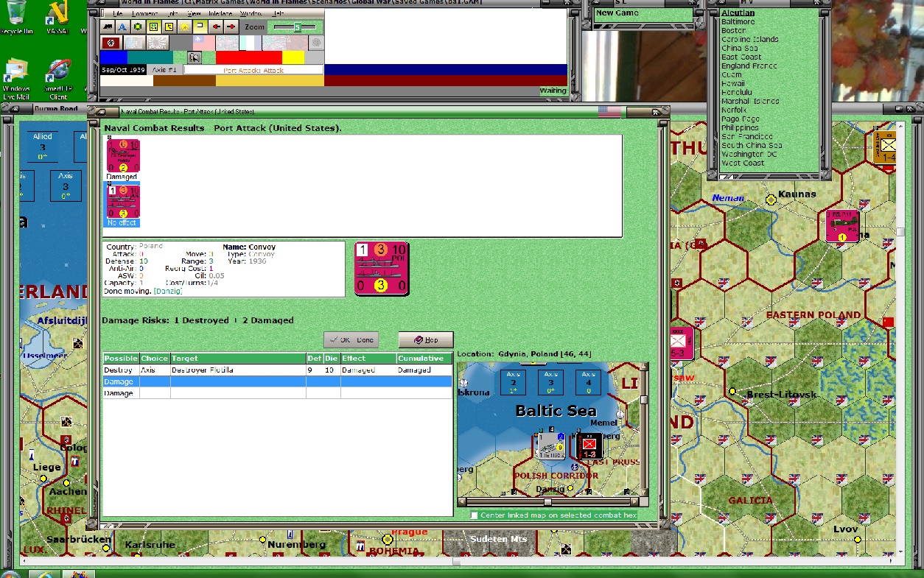Click the green hexagon toolbar icon

(138, 27)
